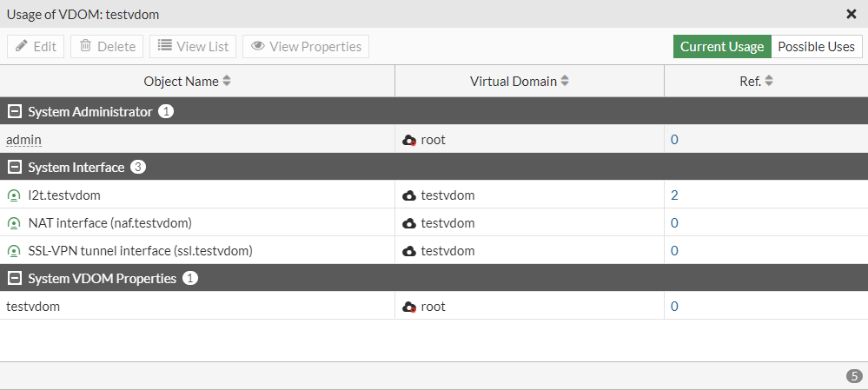Collapse the System Administrator group
Viewport: 868px width, 390px height.
pos(14,112)
